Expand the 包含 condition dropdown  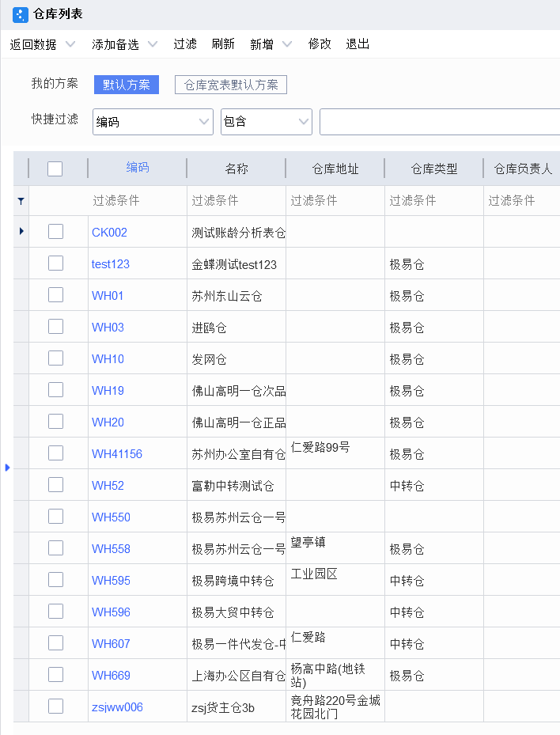coord(304,122)
